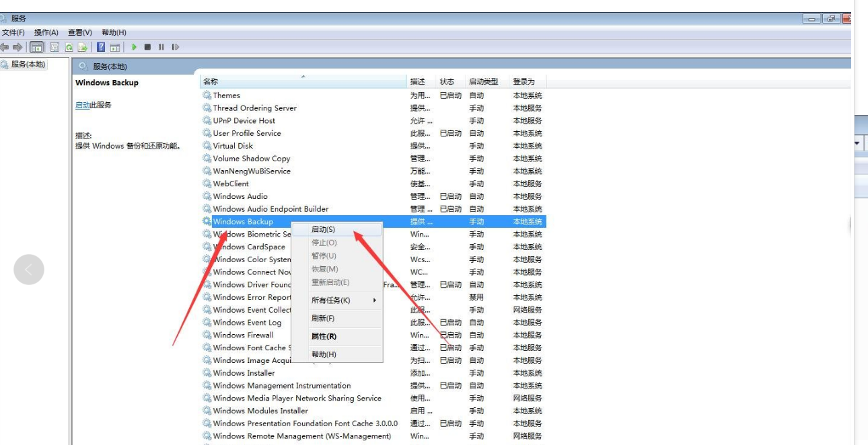Select 属性(R) from the context menu
The image size is (868, 445).
(x=324, y=336)
